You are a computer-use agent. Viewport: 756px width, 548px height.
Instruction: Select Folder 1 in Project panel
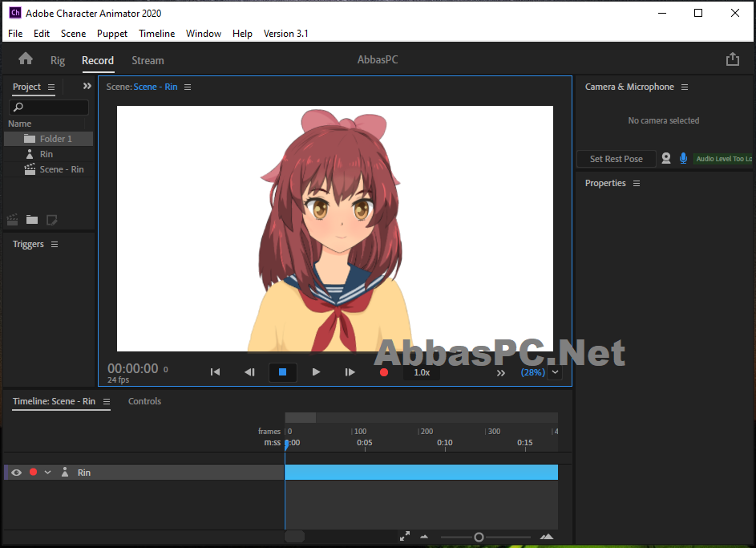[x=49, y=139]
